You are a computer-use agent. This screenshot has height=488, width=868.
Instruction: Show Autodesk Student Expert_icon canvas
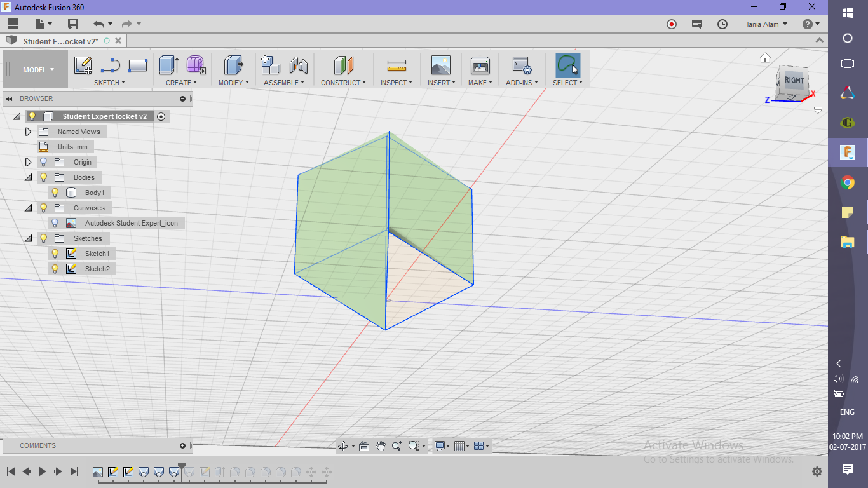coord(55,223)
